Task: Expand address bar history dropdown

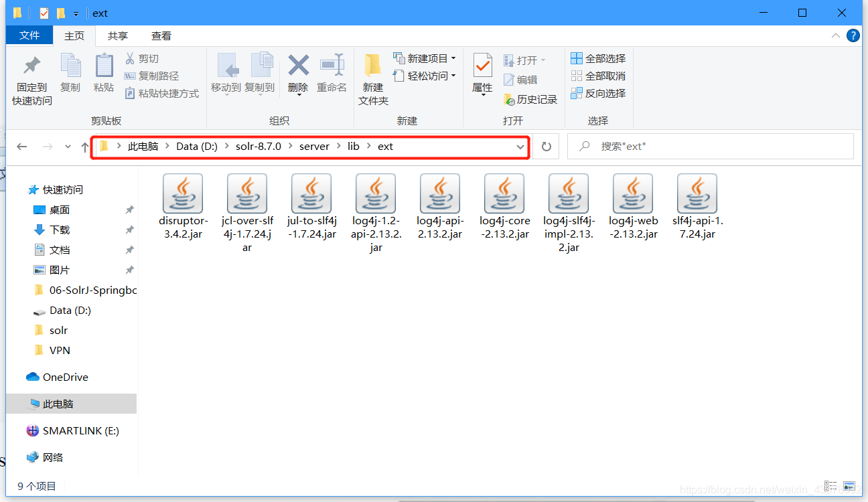Action: tap(520, 147)
